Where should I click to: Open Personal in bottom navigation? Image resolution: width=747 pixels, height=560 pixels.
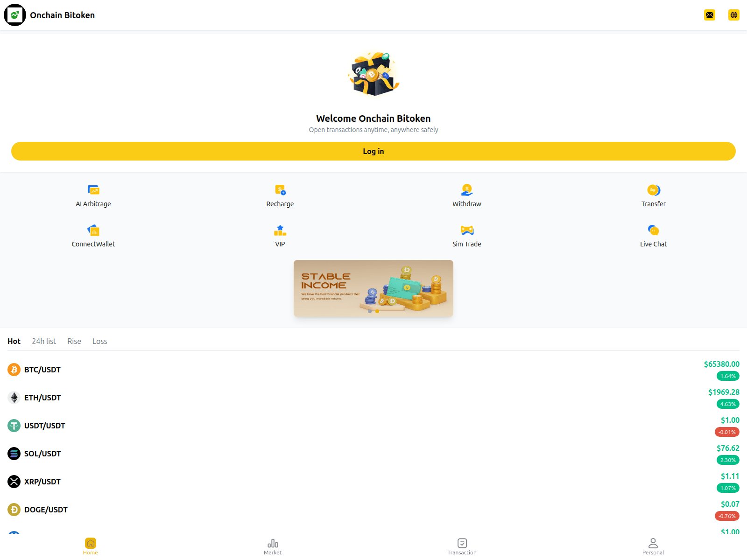click(x=653, y=546)
